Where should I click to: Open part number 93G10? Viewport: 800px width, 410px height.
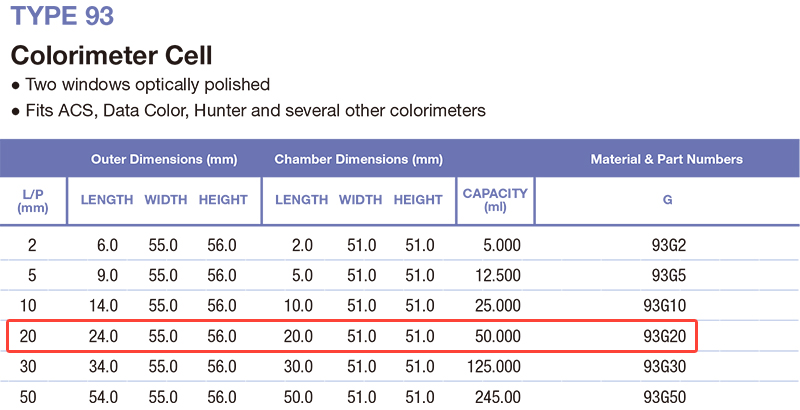pyautogui.click(x=665, y=306)
